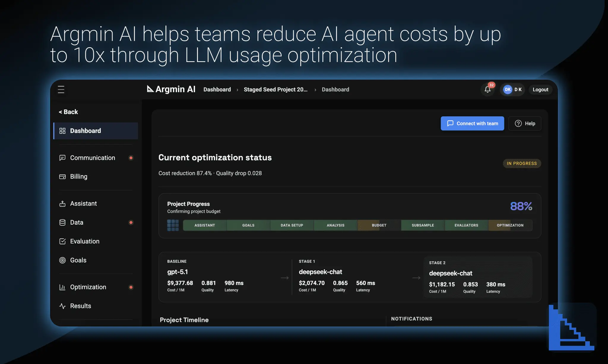This screenshot has height=364, width=608.
Task: Click the last Dashboard breadcrumb
Action: (335, 89)
